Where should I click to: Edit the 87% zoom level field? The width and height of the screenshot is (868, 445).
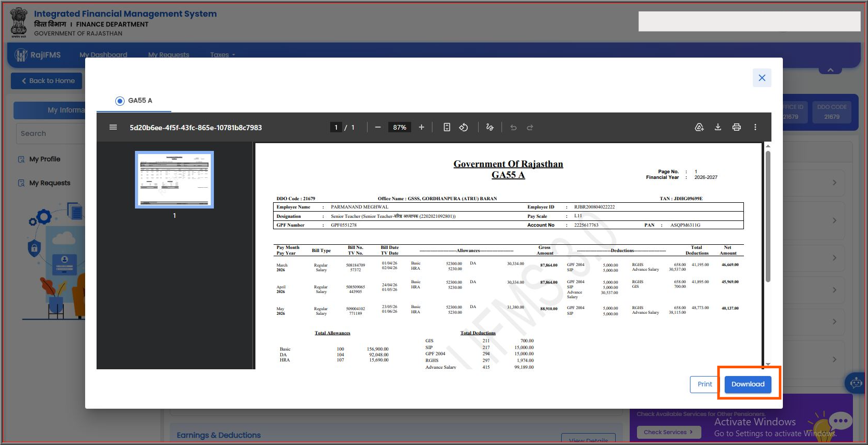(400, 127)
